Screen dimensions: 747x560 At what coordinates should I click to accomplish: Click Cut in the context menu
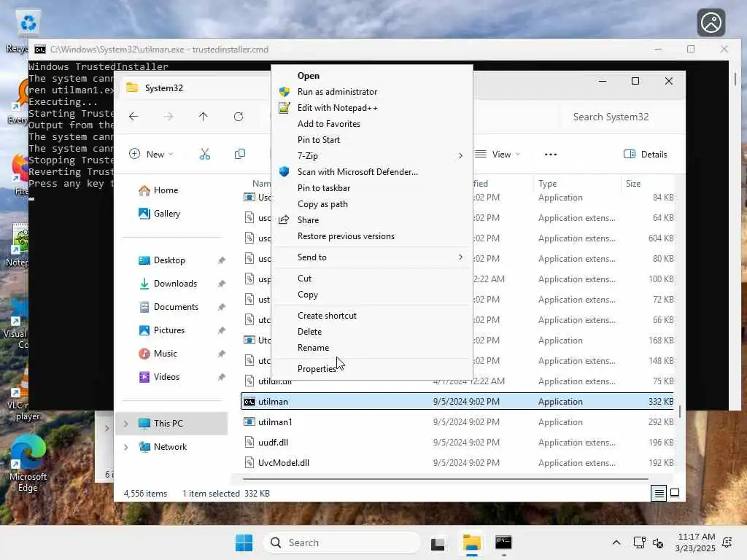click(304, 278)
